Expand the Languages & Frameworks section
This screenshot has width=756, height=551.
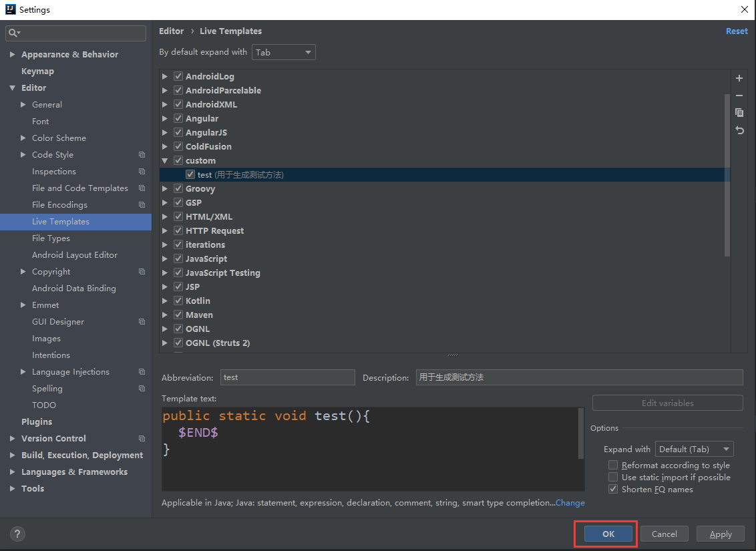[x=12, y=472]
